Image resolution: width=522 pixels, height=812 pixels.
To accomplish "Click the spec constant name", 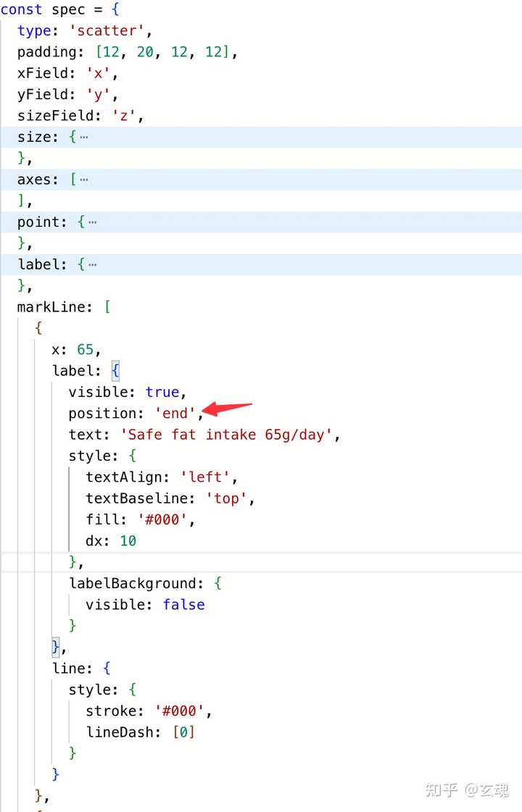I will coord(68,10).
